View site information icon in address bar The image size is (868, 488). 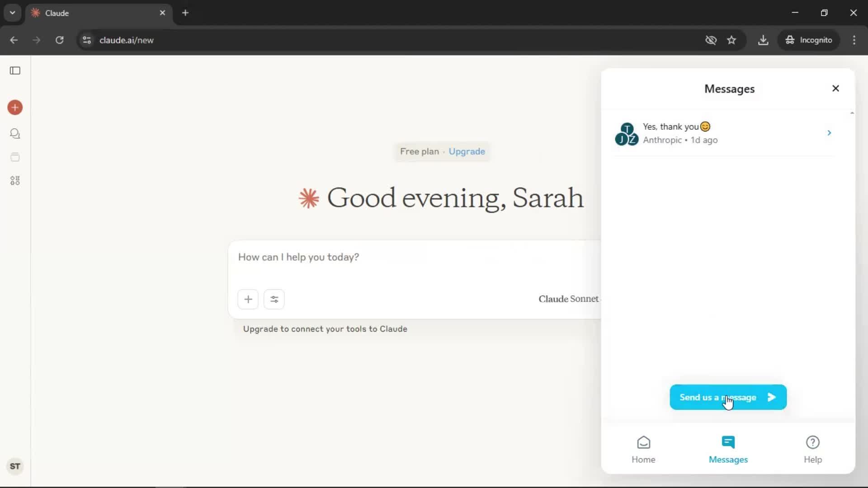pos(87,40)
